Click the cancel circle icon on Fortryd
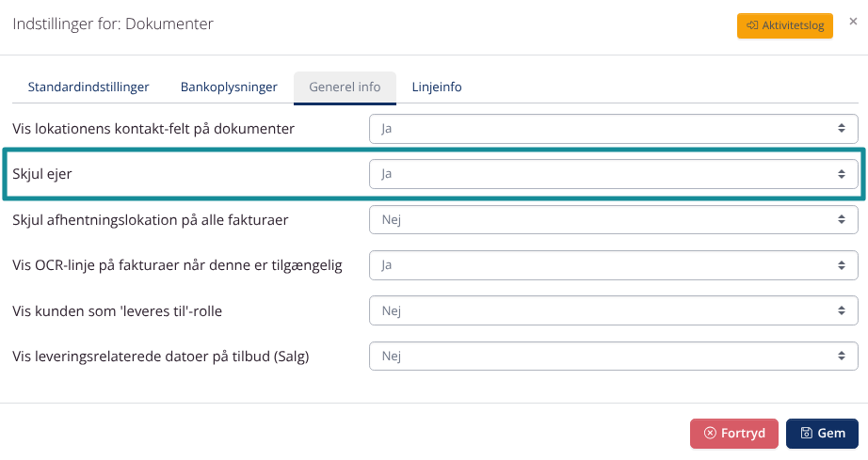 pyautogui.click(x=710, y=434)
